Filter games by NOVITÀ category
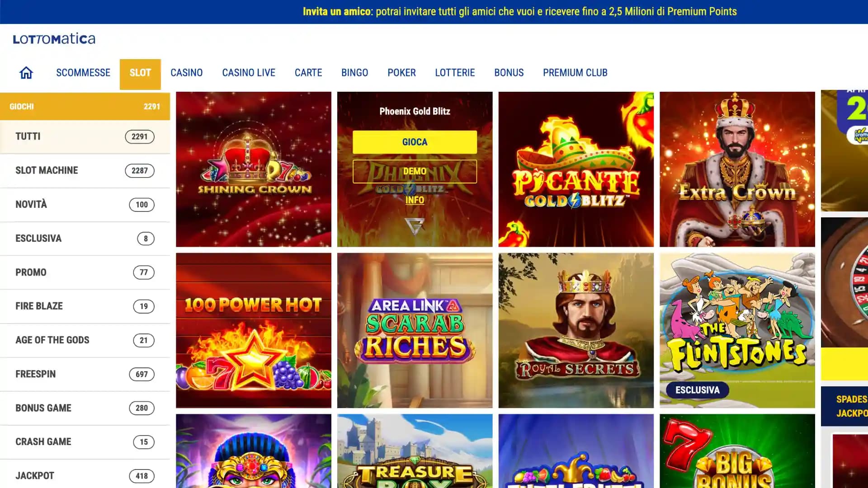The image size is (868, 488). click(x=85, y=204)
